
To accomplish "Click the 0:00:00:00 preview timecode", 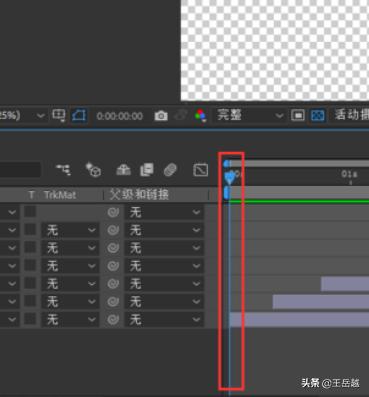I will 120,116.
